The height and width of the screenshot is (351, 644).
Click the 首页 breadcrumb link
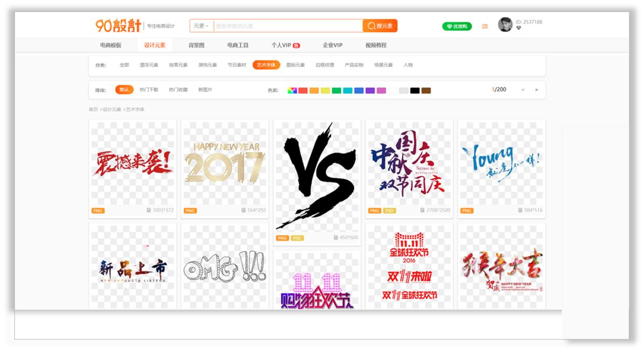93,110
